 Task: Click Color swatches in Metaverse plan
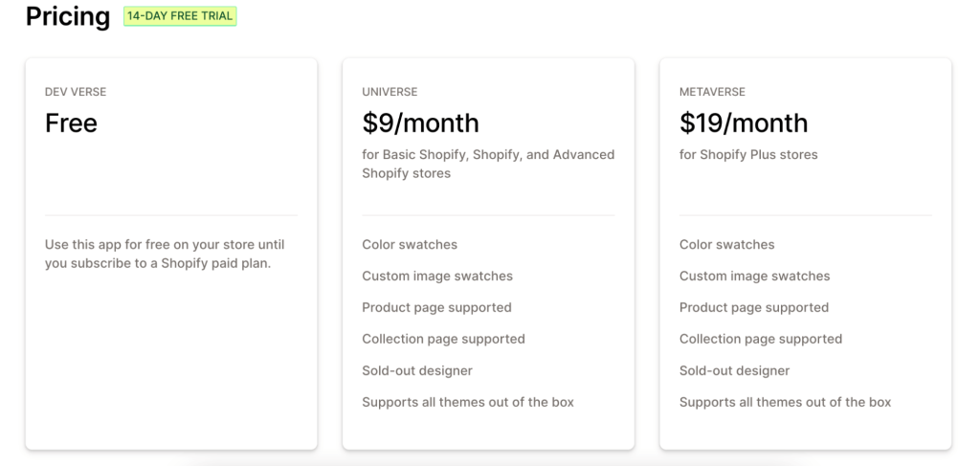(x=727, y=244)
